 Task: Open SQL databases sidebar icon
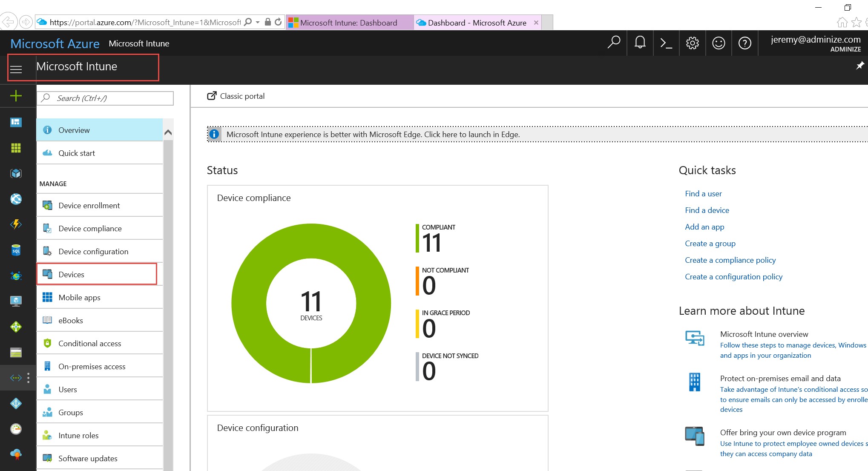[16, 250]
